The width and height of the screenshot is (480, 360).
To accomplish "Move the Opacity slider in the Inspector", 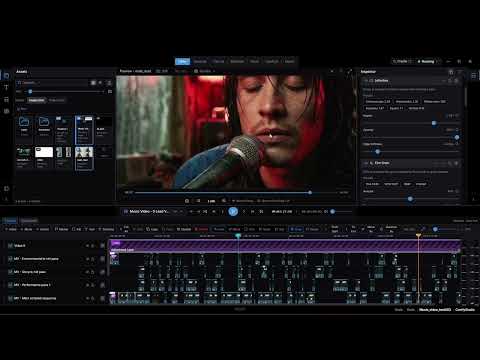I will [457, 137].
